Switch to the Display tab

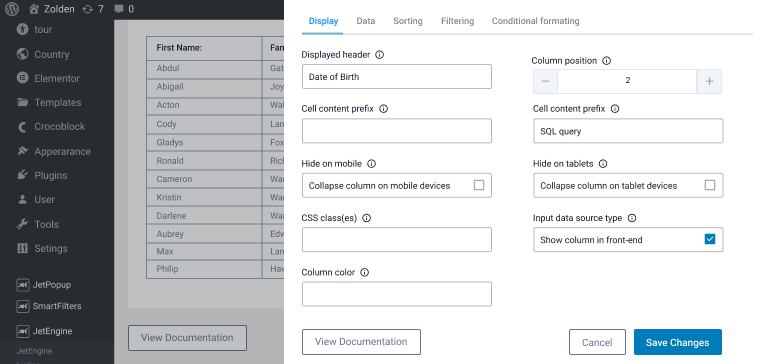click(323, 21)
